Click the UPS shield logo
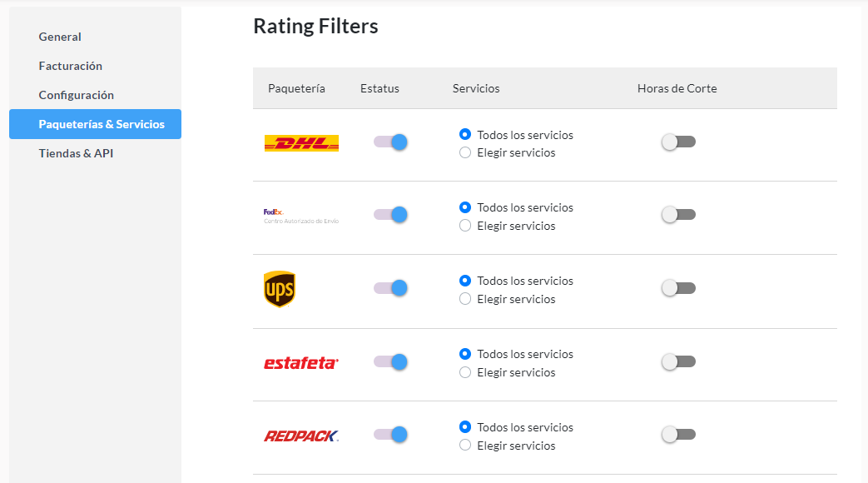The height and width of the screenshot is (483, 868). (280, 289)
